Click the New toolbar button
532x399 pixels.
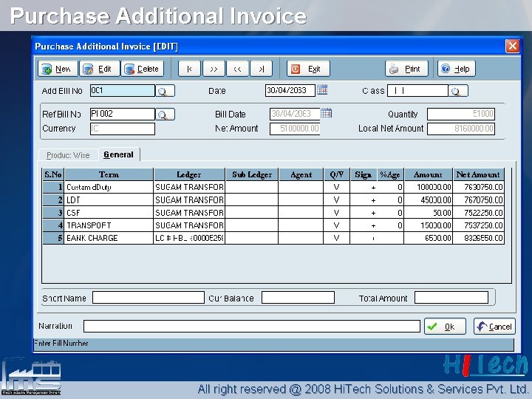pos(58,69)
